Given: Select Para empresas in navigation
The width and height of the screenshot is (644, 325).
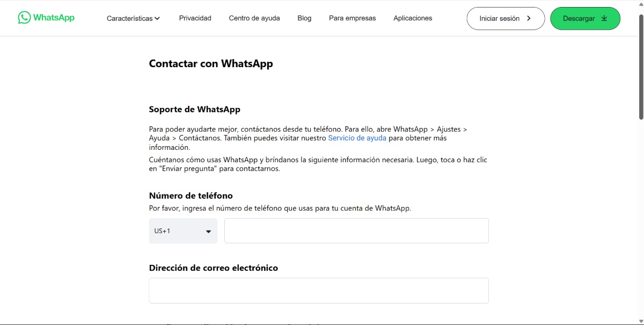Looking at the screenshot, I should tap(353, 18).
